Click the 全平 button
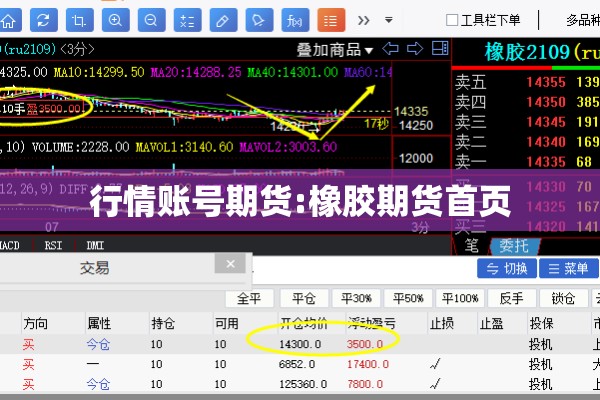Image resolution: width=600 pixels, height=400 pixels. (249, 298)
